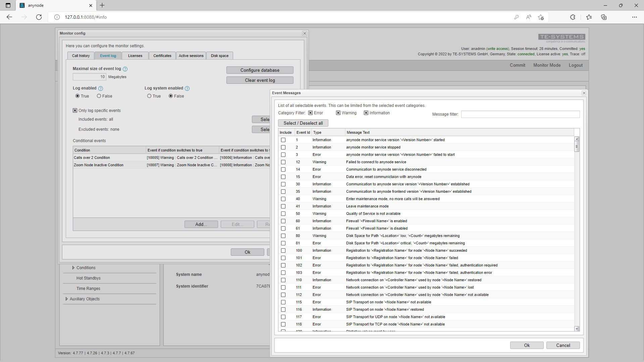Click the Logout menu item
The width and height of the screenshot is (644, 362).
[x=576, y=65]
